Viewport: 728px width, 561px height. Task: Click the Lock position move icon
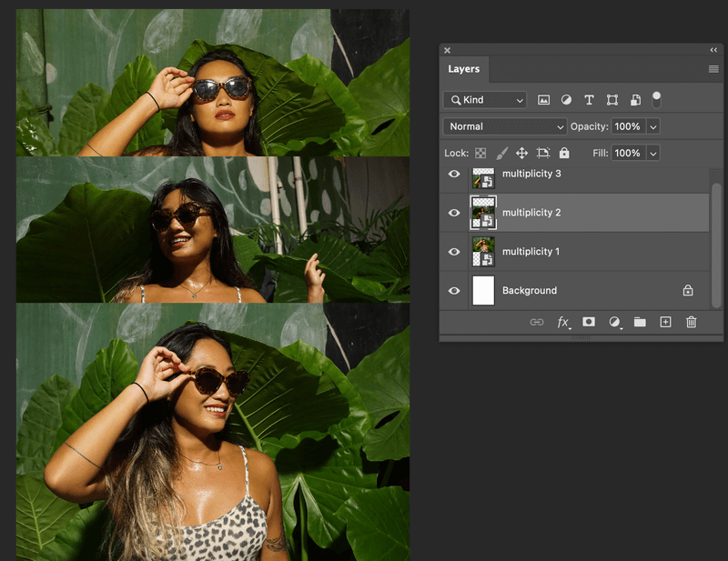[x=521, y=154]
